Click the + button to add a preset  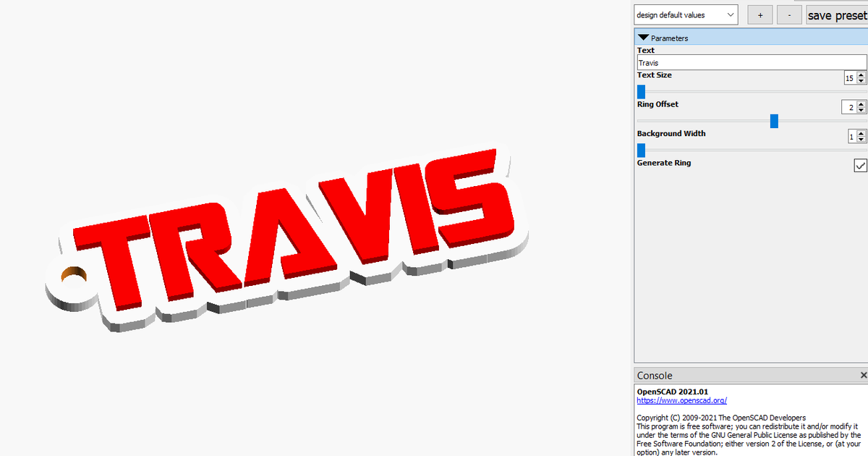[759, 14]
